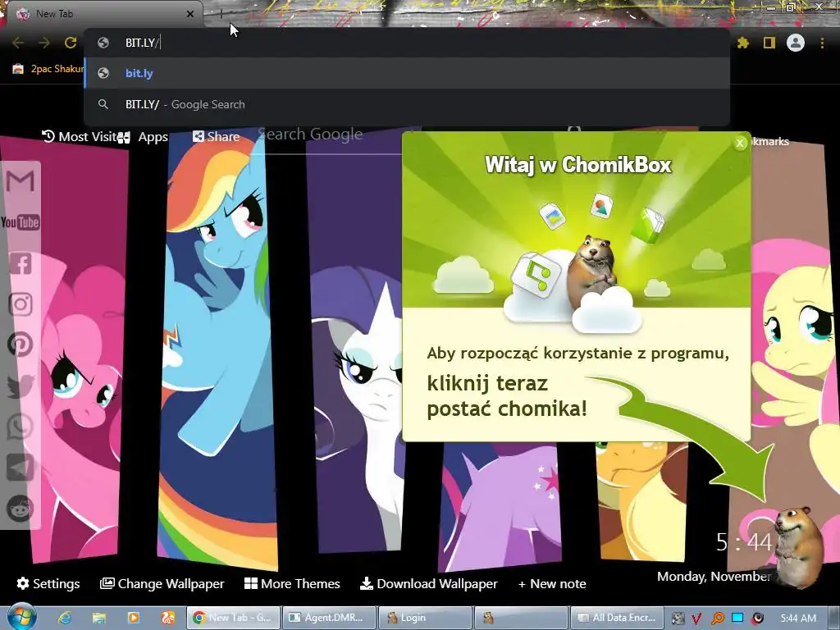840x630 pixels.
Task: Close the New Tab tab
Action: [x=189, y=14]
